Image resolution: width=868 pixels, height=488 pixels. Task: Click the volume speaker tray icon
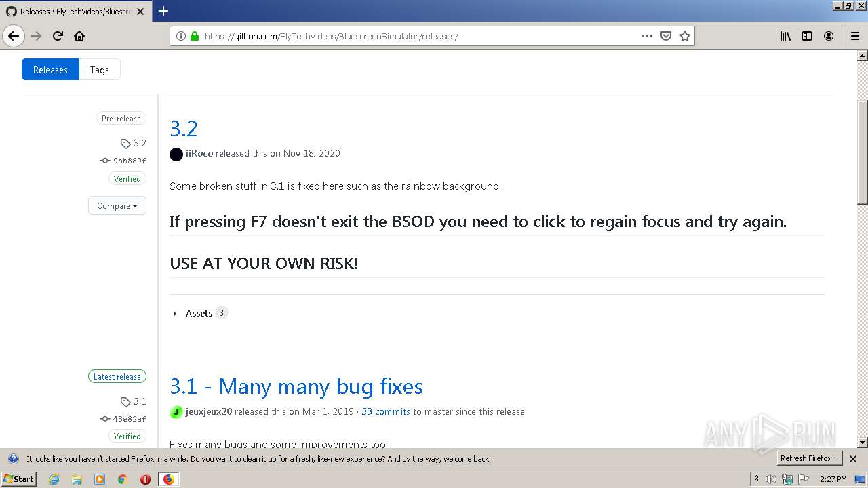point(770,479)
